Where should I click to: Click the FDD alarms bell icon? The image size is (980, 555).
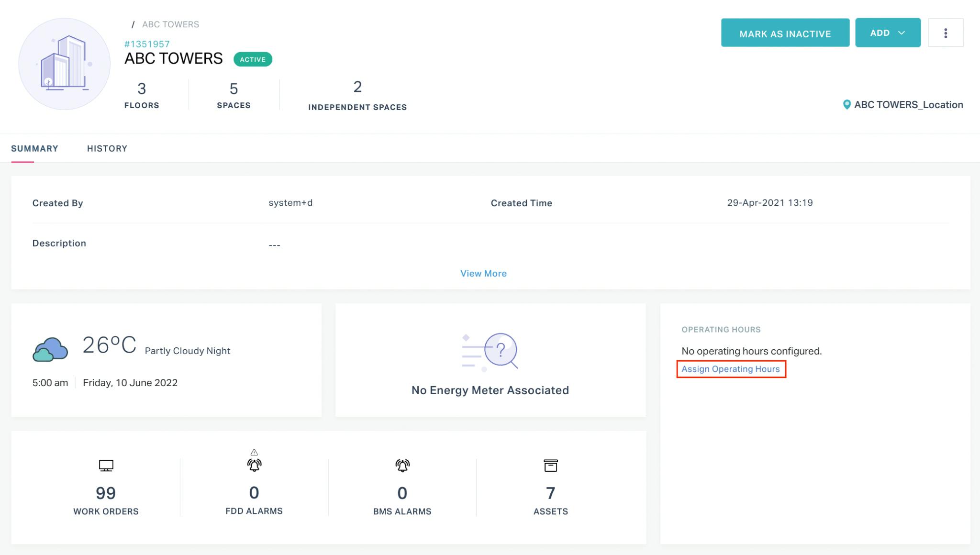(x=254, y=465)
